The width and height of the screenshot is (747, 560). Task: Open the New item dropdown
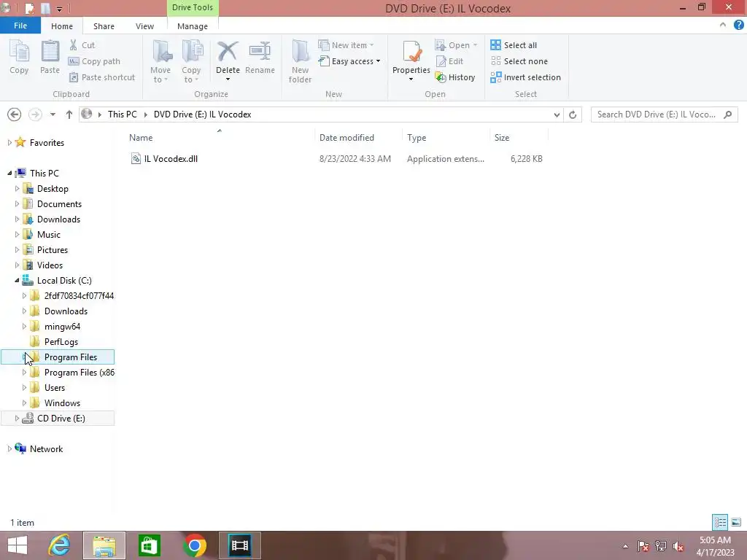tap(347, 45)
